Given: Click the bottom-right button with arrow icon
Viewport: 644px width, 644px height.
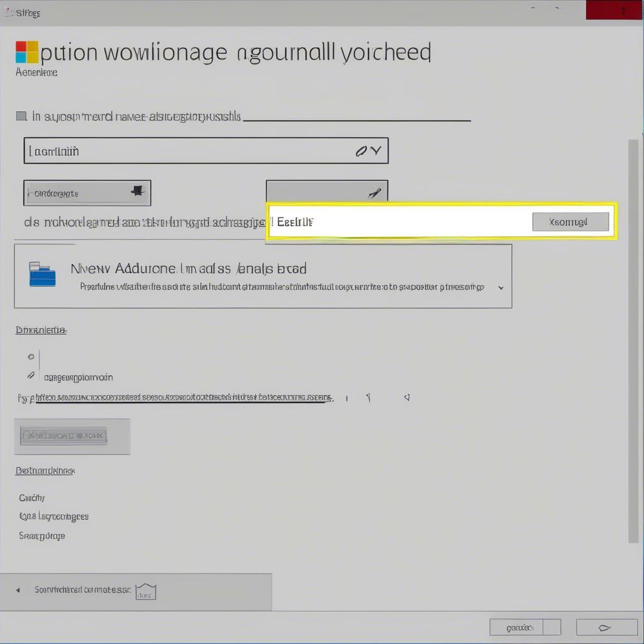Looking at the screenshot, I should (x=607, y=628).
